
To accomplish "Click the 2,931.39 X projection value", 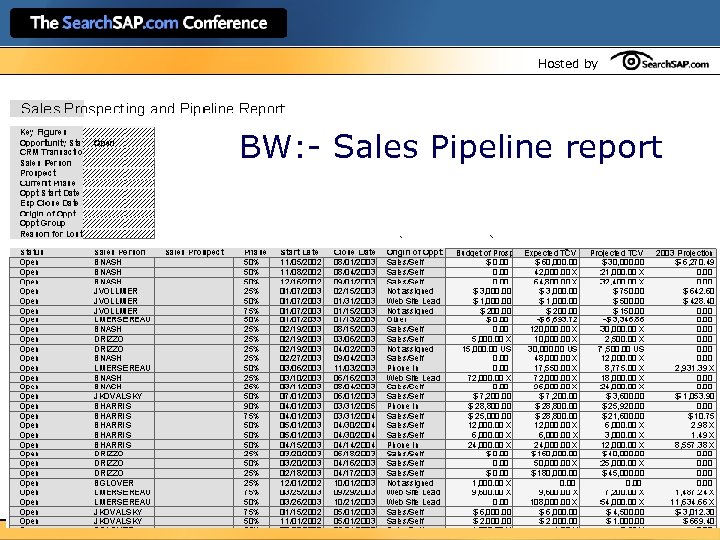I will [x=694, y=368].
